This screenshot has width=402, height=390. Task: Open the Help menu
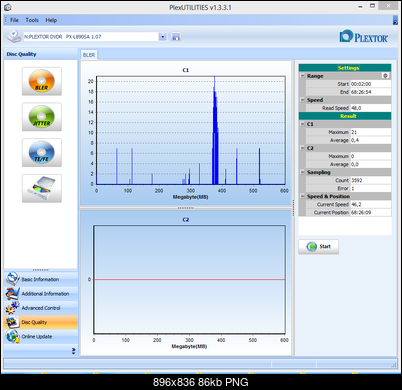[51, 20]
